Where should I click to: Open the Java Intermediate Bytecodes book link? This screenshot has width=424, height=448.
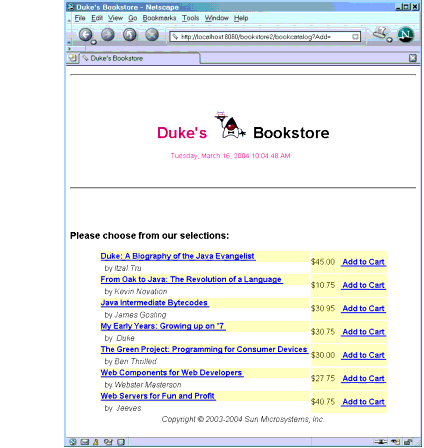coord(154,303)
